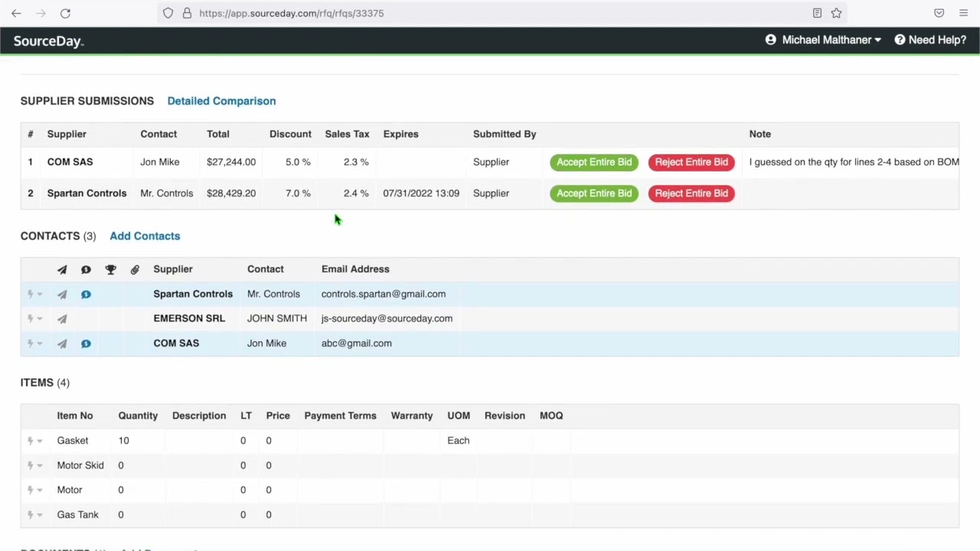Image resolution: width=980 pixels, height=551 pixels.
Task: Click EMERSON SRL supplier name
Action: click(189, 318)
